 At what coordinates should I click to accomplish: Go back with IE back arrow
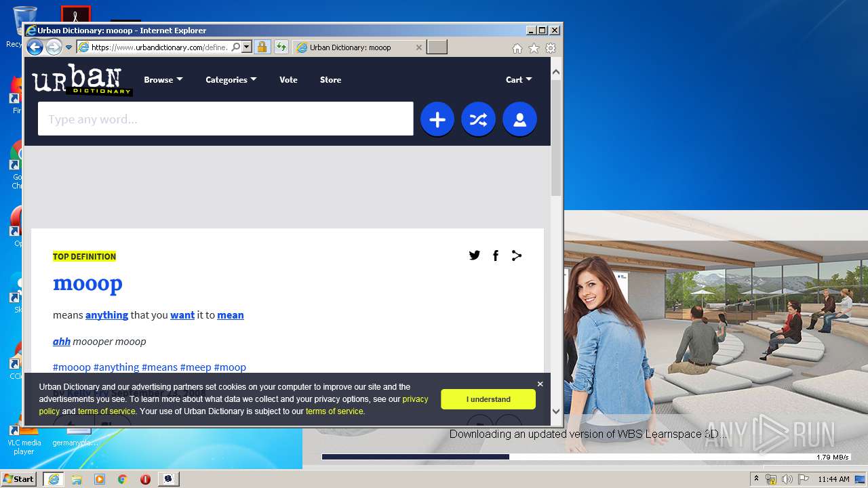click(x=35, y=47)
